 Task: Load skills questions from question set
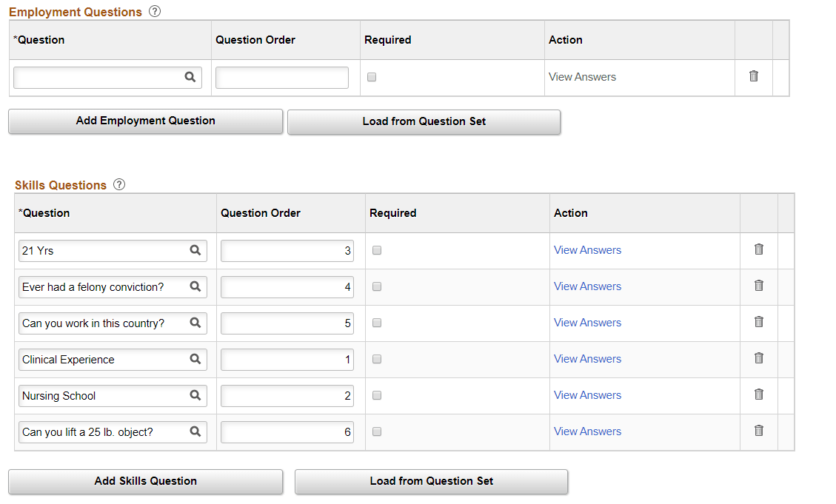click(x=431, y=482)
